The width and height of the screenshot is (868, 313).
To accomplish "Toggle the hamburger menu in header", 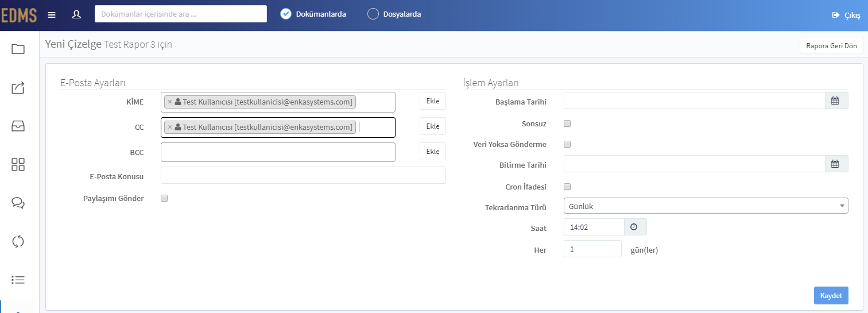I will tap(52, 14).
